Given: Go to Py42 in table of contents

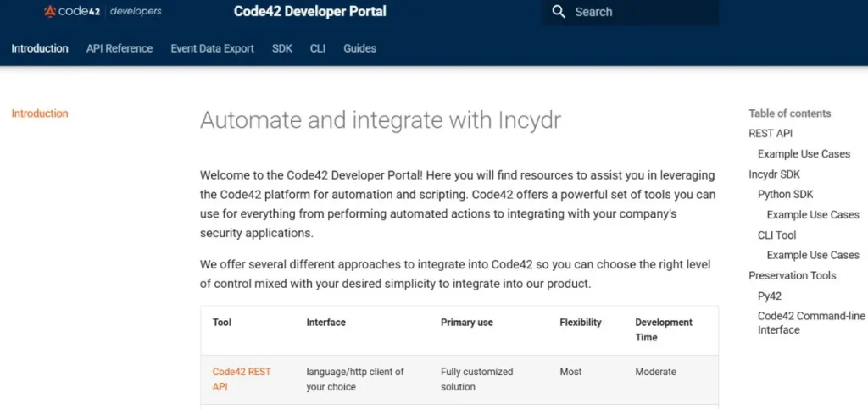Looking at the screenshot, I should (770, 296).
